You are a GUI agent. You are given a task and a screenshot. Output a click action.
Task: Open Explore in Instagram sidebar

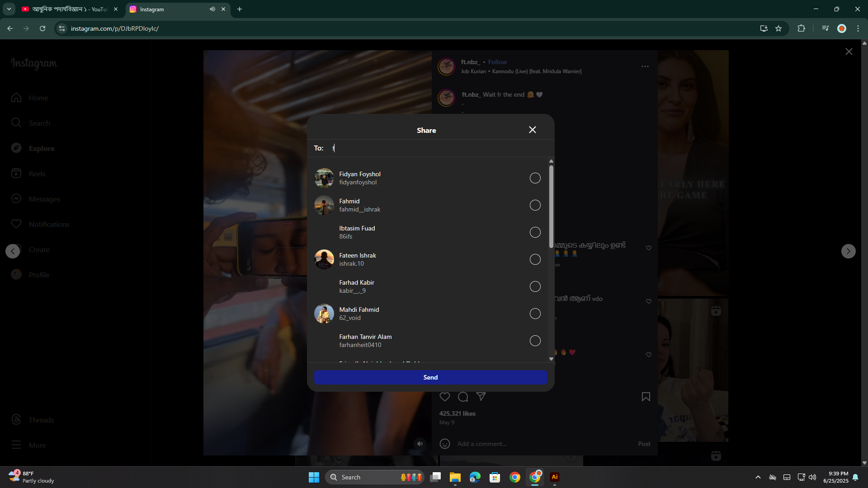pos(33,148)
